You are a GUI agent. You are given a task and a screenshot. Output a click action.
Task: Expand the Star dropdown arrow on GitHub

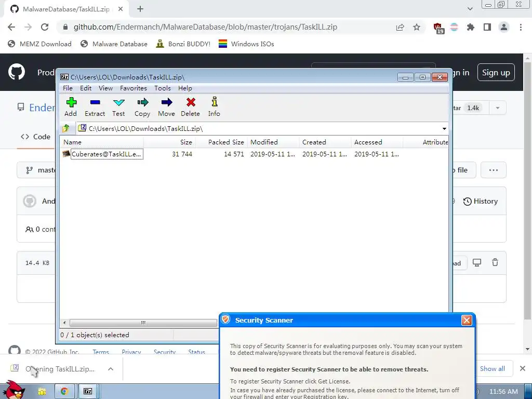click(x=498, y=108)
